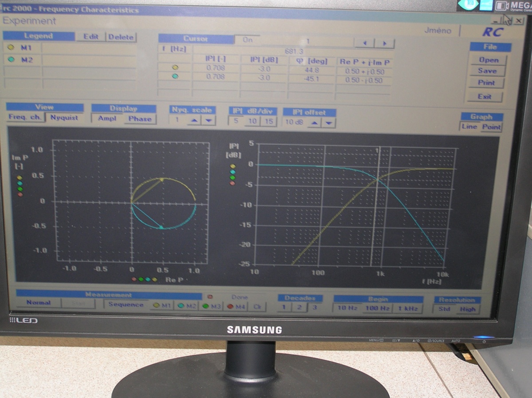Click the Save file button
The height and width of the screenshot is (398, 532).
click(x=487, y=70)
